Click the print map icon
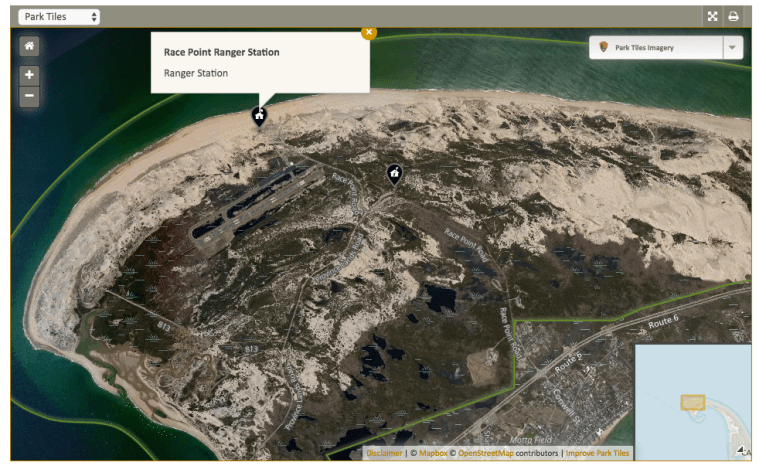 (734, 17)
